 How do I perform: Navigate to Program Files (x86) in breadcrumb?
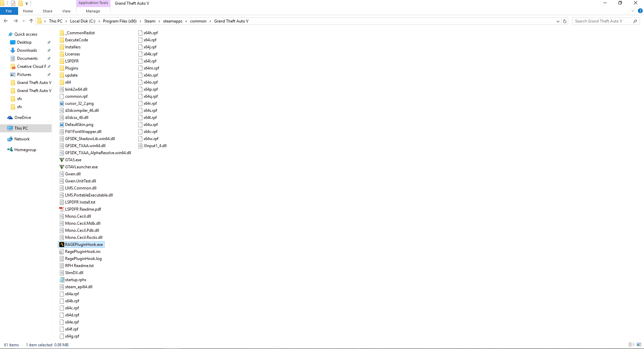120,21
